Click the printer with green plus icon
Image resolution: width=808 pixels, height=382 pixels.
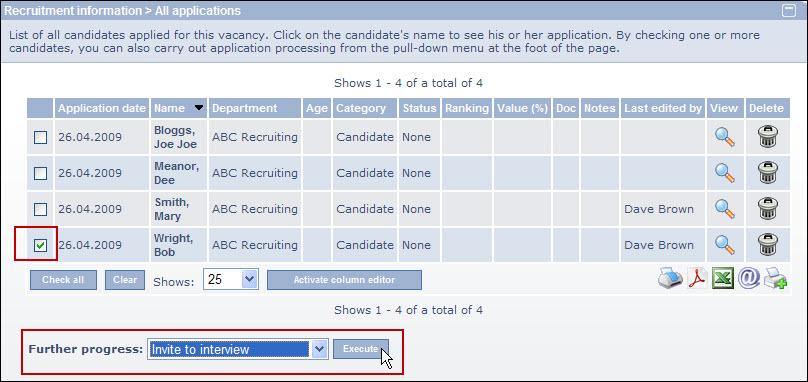click(x=775, y=279)
